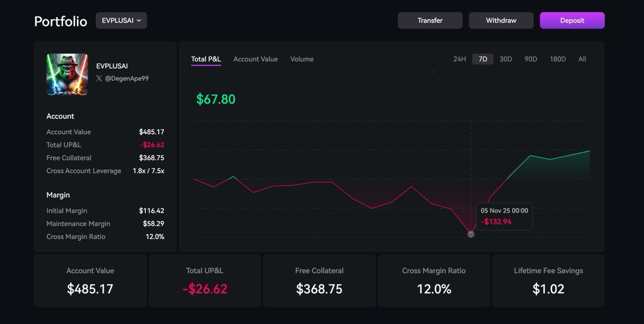The image size is (644, 324).
Task: Click the X logo beside @DegenApe99
Action: coord(99,78)
